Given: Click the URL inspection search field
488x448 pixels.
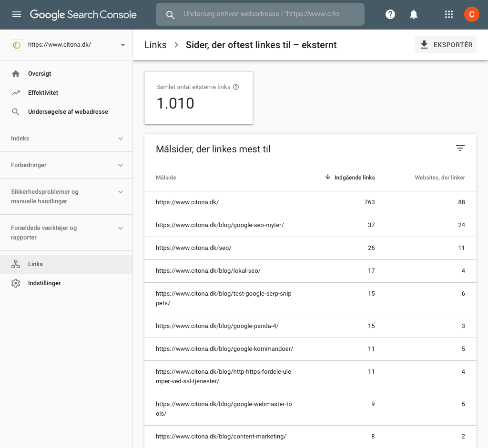Looking at the screenshot, I should tap(260, 14).
